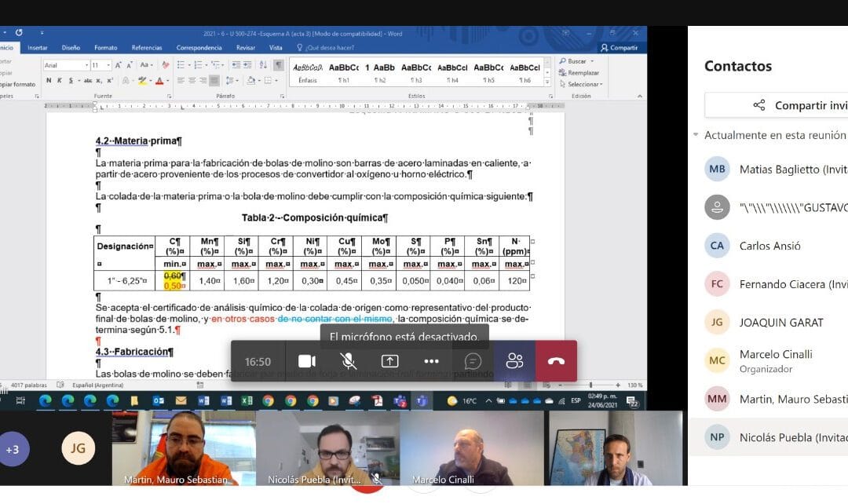
Task: Click Martin, Mauro Sebastian video tile
Action: click(x=184, y=447)
